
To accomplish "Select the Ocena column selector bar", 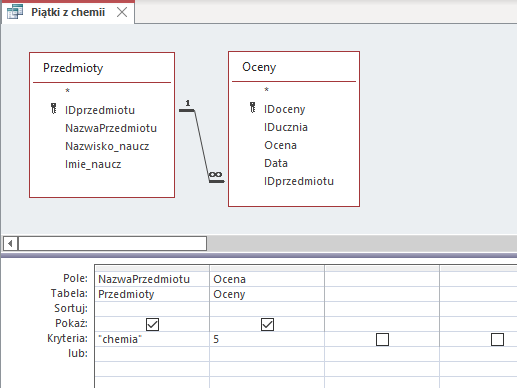I will coord(267,268).
